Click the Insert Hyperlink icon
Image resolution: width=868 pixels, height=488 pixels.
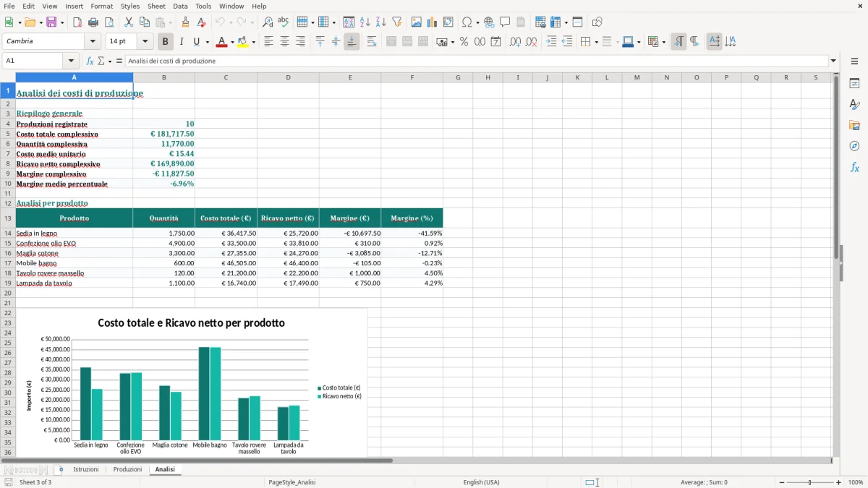click(489, 22)
